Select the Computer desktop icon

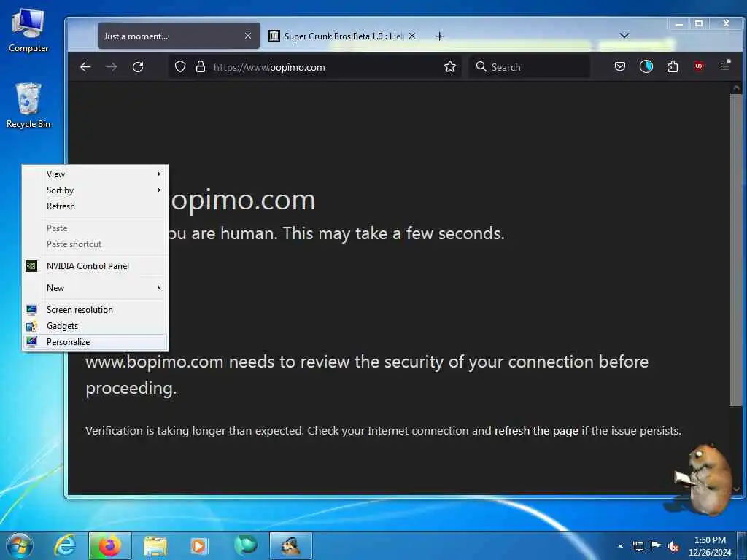[x=28, y=30]
